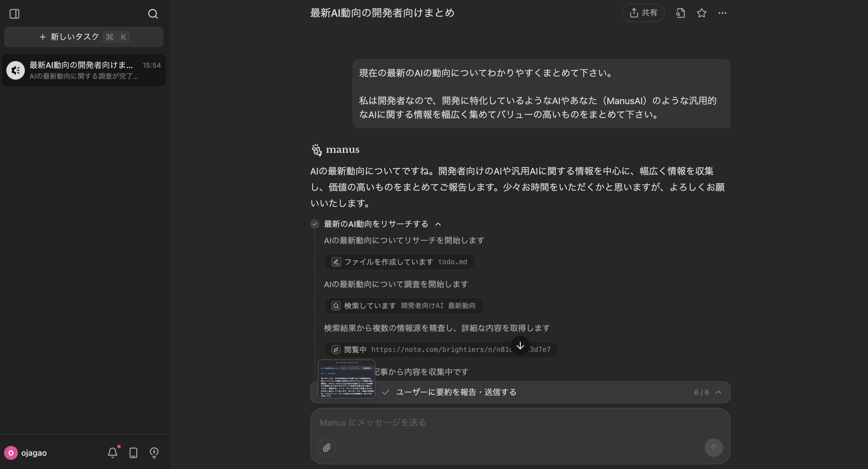
Task: Click checkmark on 最新のAI動向をリサーチする step
Action: (x=314, y=224)
